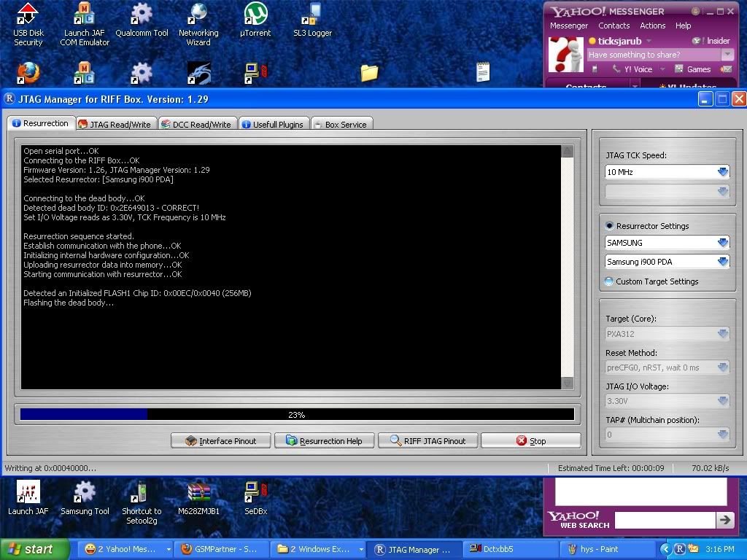The image size is (747, 560).
Task: Click Resurrection Help button
Action: tap(325, 441)
